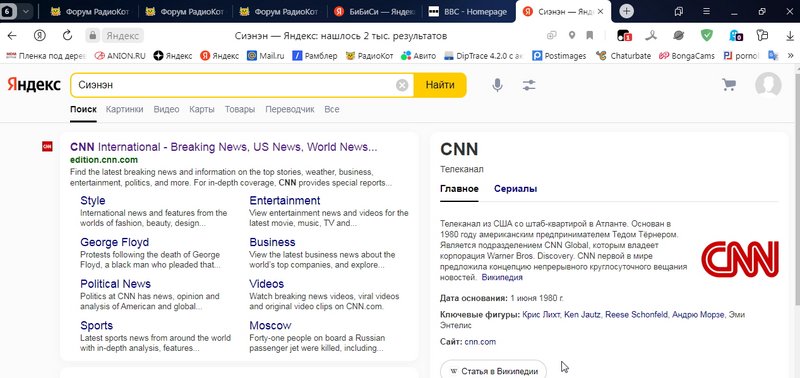This screenshot has height=378, width=800.
Task: Click the Статья в Википедии button
Action: pyautogui.click(x=493, y=371)
